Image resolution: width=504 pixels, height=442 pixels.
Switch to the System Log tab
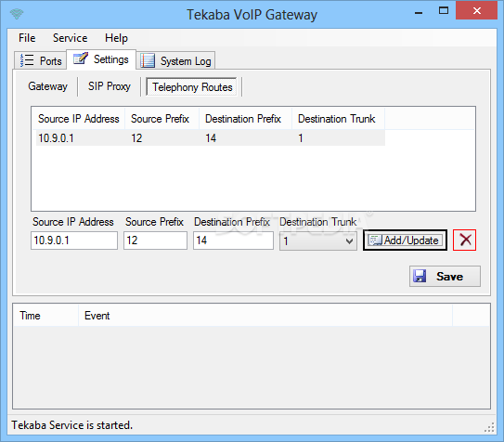[175, 60]
